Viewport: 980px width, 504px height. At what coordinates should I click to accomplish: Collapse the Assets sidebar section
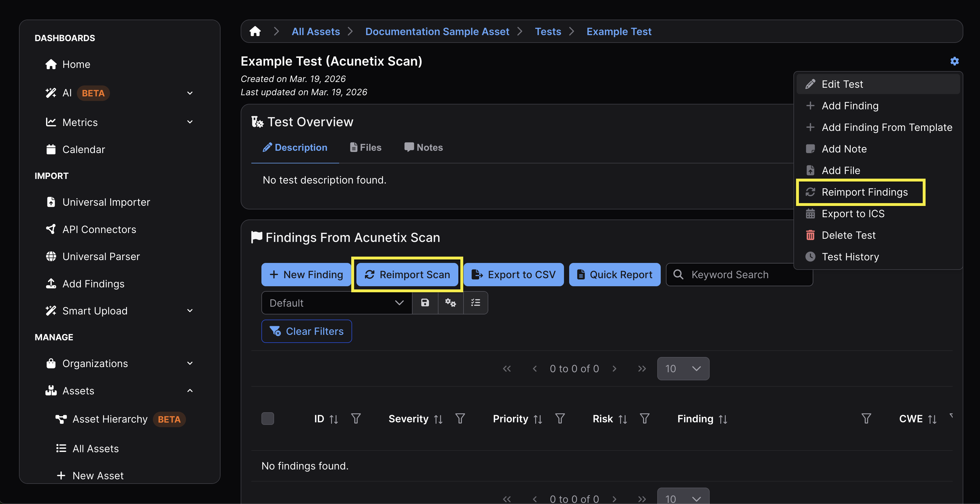point(190,390)
